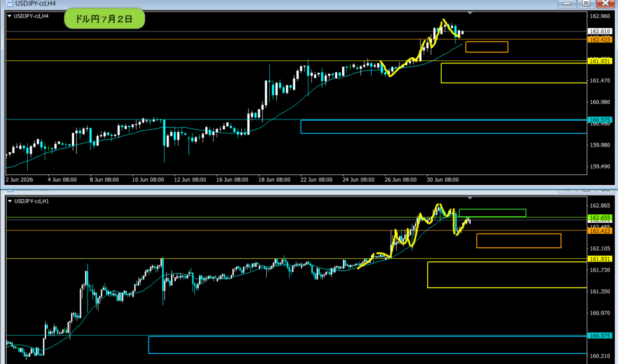This screenshot has height=364, width=618.
Task: Click the 18 Jun 08:00 time axis label
Action: coord(275,179)
